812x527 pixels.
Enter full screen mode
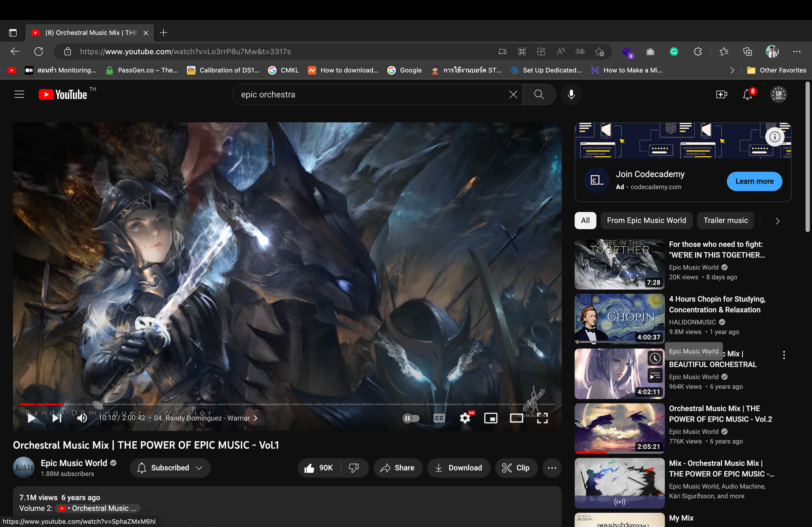point(542,418)
